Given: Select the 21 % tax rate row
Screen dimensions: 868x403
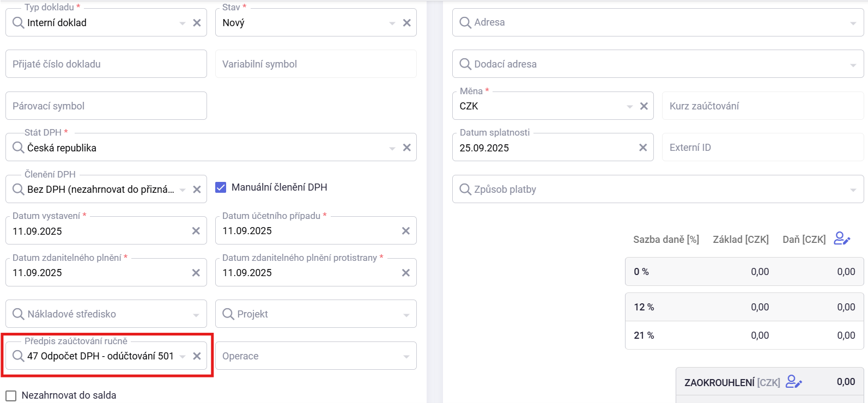Looking at the screenshot, I should 744,335.
